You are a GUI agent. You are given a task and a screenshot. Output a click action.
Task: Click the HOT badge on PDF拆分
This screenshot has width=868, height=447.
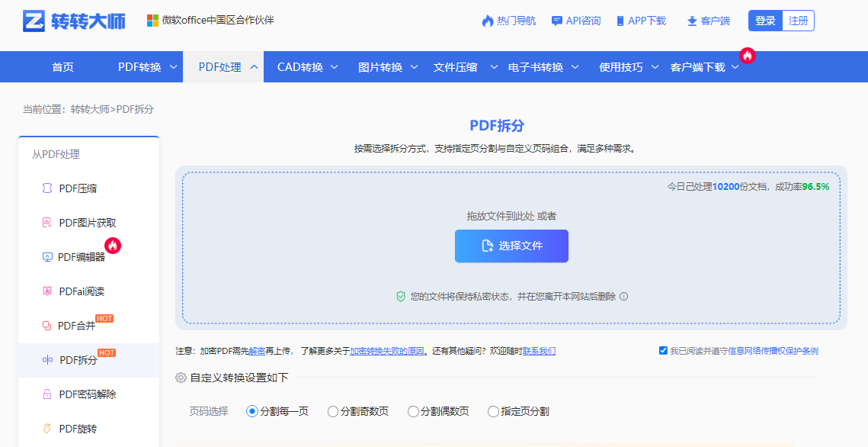point(106,353)
